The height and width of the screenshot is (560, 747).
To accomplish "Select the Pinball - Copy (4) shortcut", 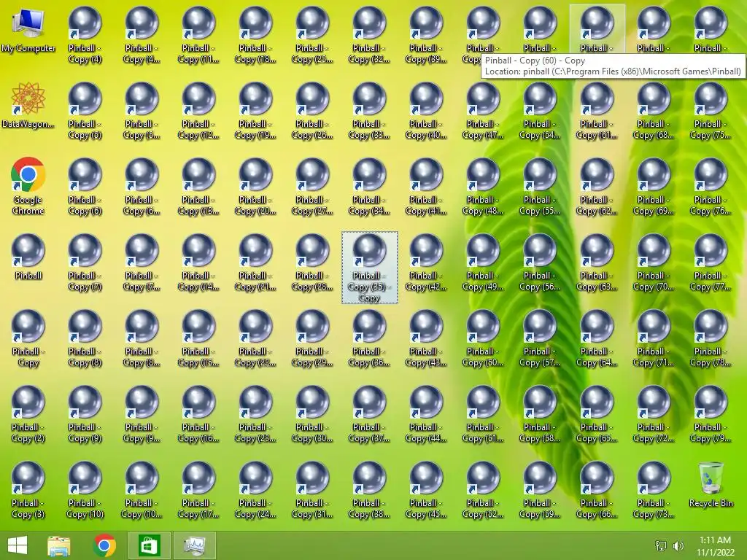I will pos(85,35).
